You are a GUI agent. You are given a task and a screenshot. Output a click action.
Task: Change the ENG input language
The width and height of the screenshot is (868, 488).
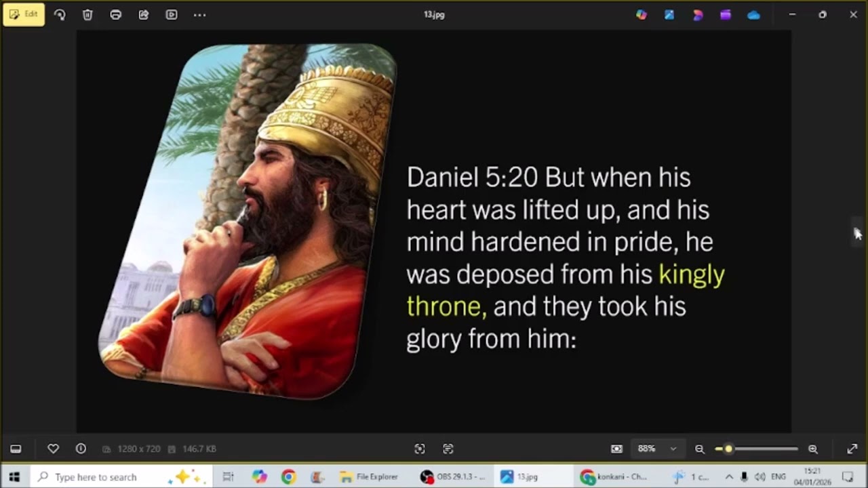pyautogui.click(x=779, y=476)
